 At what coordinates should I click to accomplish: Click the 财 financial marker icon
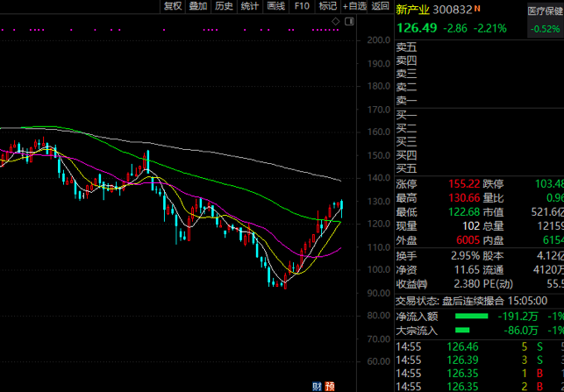pos(316,386)
